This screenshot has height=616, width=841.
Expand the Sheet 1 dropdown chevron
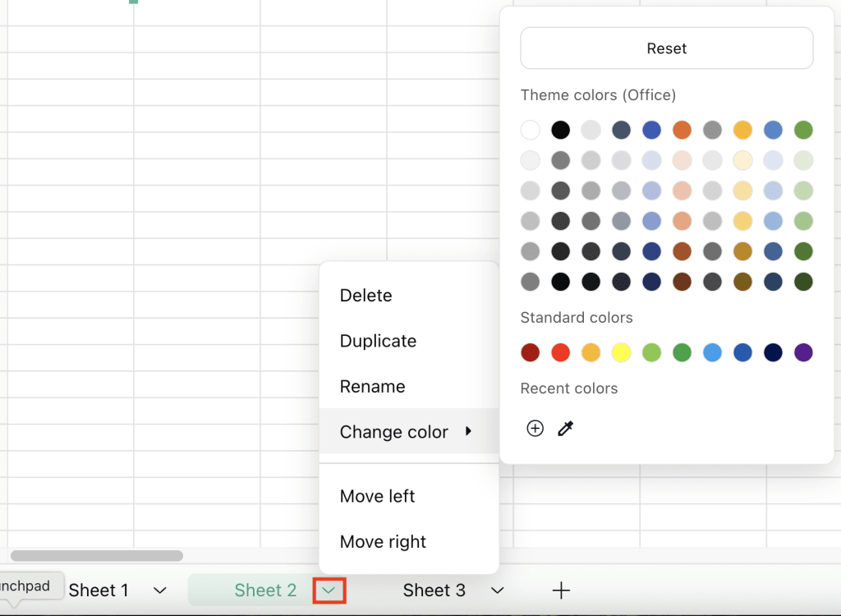tap(160, 590)
